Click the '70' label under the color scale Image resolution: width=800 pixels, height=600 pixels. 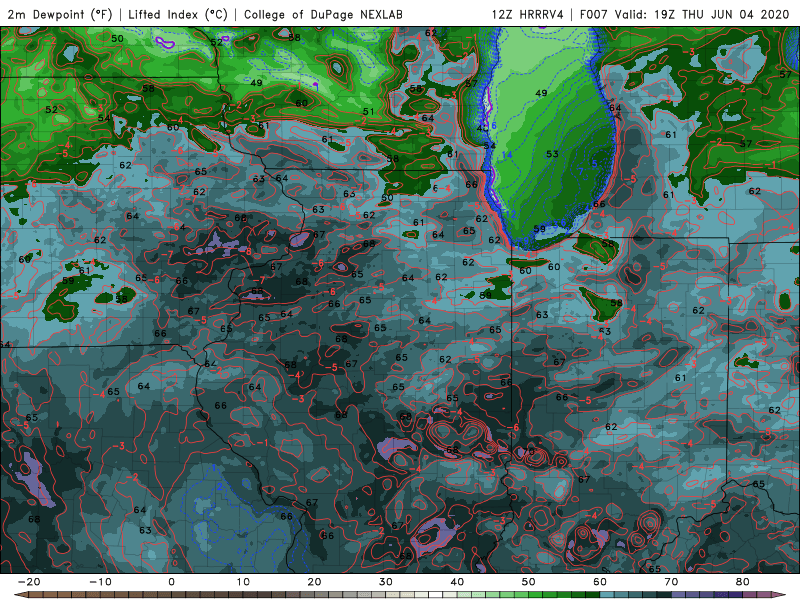[671, 582]
